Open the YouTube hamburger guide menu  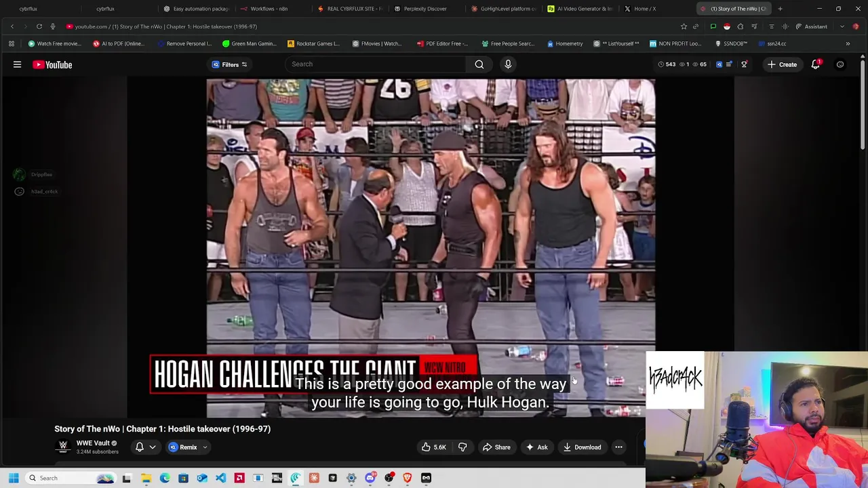click(x=17, y=64)
